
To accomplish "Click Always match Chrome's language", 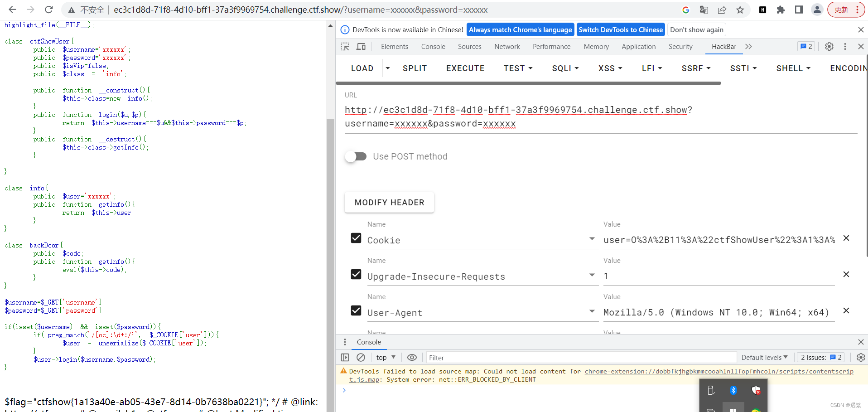I will coord(520,29).
